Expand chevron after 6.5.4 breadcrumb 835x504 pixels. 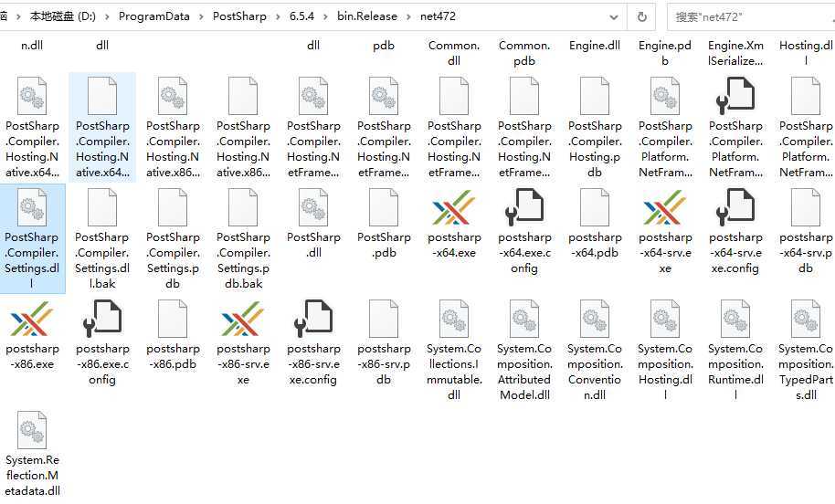point(325,16)
